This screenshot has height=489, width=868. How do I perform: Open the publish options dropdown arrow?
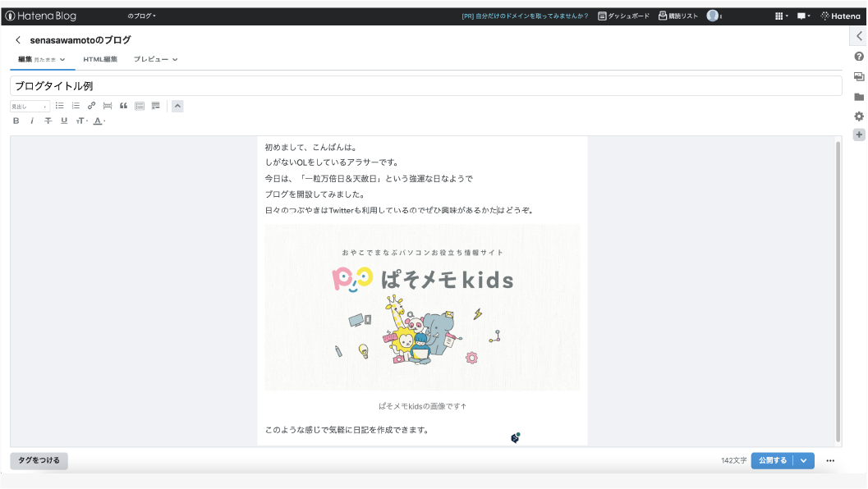(804, 460)
